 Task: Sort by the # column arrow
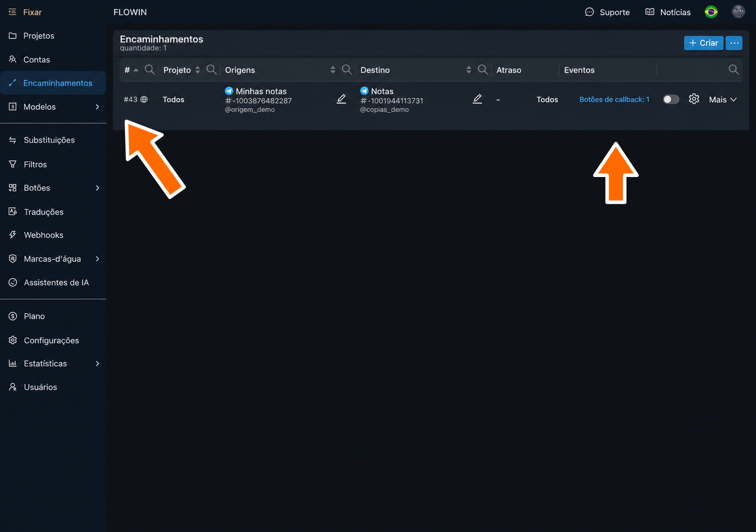point(136,70)
